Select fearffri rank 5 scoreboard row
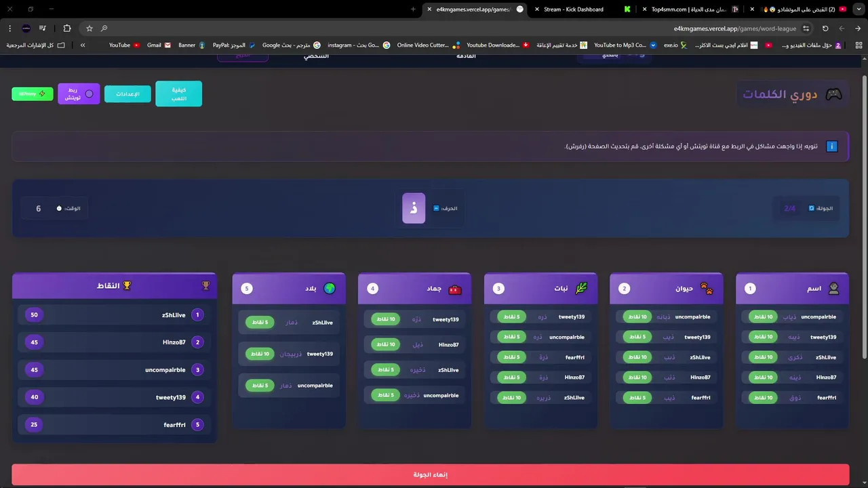 [x=115, y=425]
